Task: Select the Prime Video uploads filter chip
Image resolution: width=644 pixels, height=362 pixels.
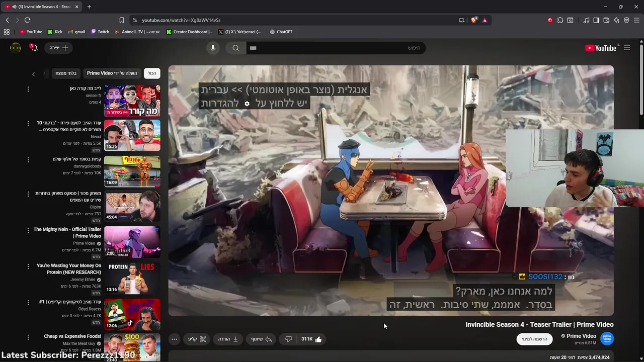Action: pyautogui.click(x=112, y=73)
